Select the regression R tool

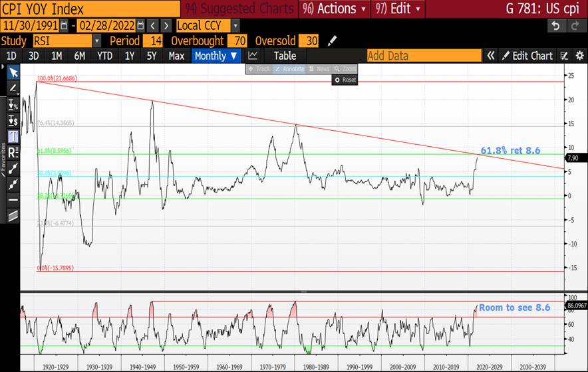(13, 153)
